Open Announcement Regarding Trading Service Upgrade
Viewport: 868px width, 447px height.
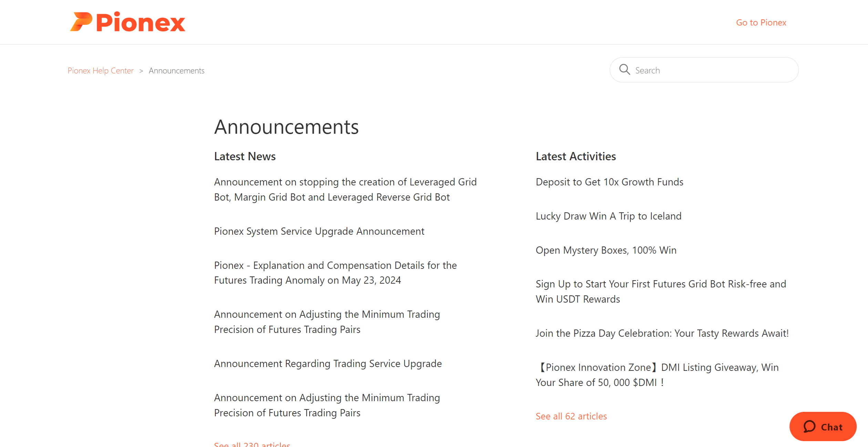[328, 364]
